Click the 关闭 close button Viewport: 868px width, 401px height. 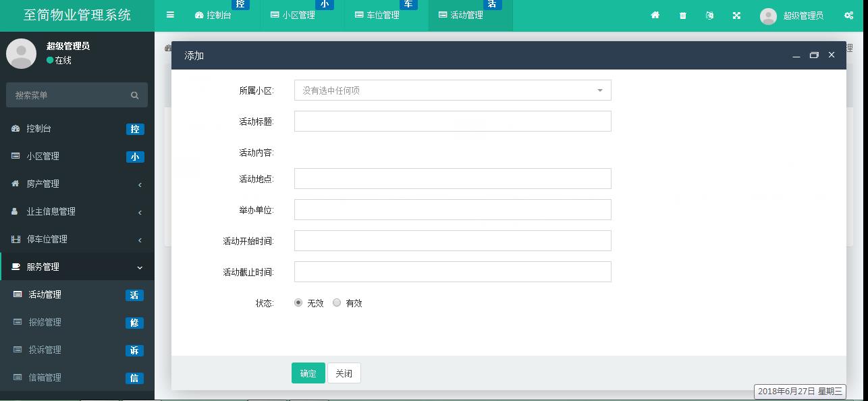pos(344,373)
